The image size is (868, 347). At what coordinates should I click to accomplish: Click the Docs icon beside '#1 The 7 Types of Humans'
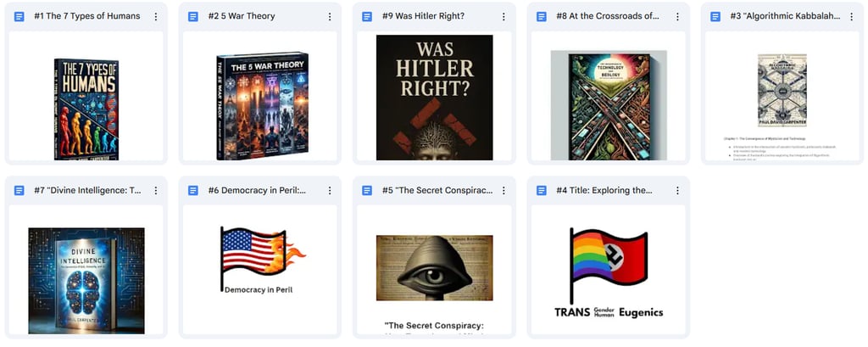pyautogui.click(x=19, y=17)
